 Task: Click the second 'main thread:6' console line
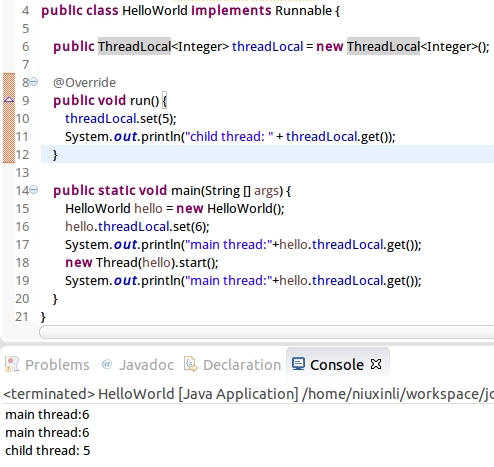tap(47, 433)
